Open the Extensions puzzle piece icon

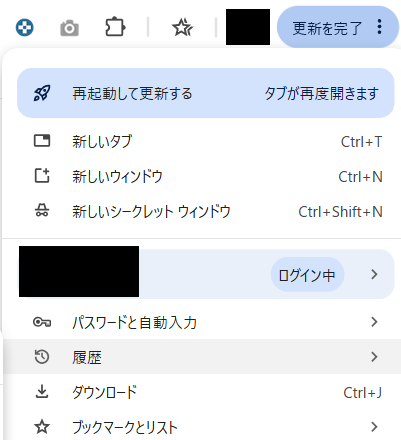(115, 27)
